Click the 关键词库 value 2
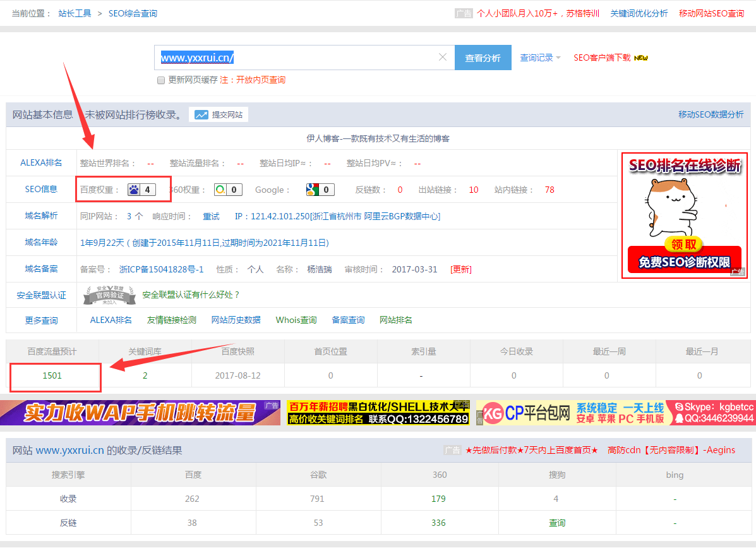 pos(145,375)
